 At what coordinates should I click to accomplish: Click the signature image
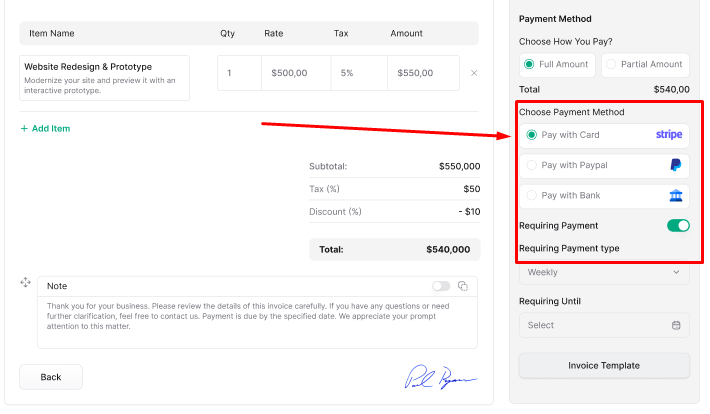click(440, 377)
